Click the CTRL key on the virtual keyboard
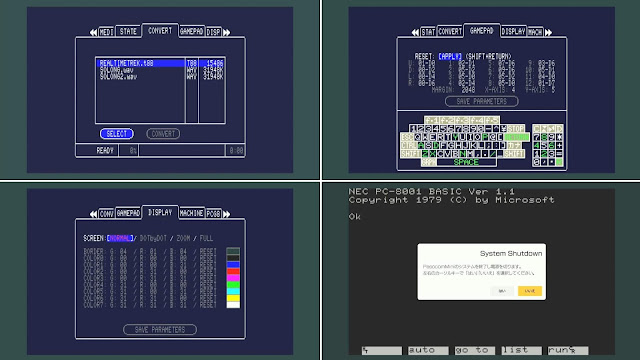 [409, 146]
